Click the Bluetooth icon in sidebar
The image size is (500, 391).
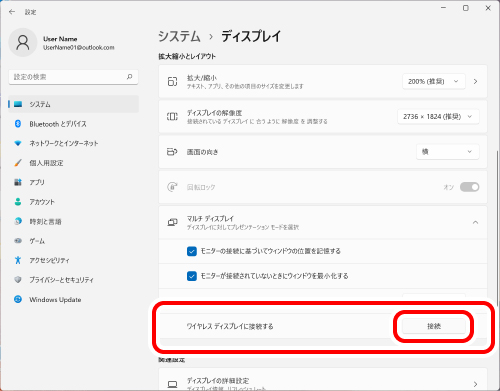pos(18,124)
